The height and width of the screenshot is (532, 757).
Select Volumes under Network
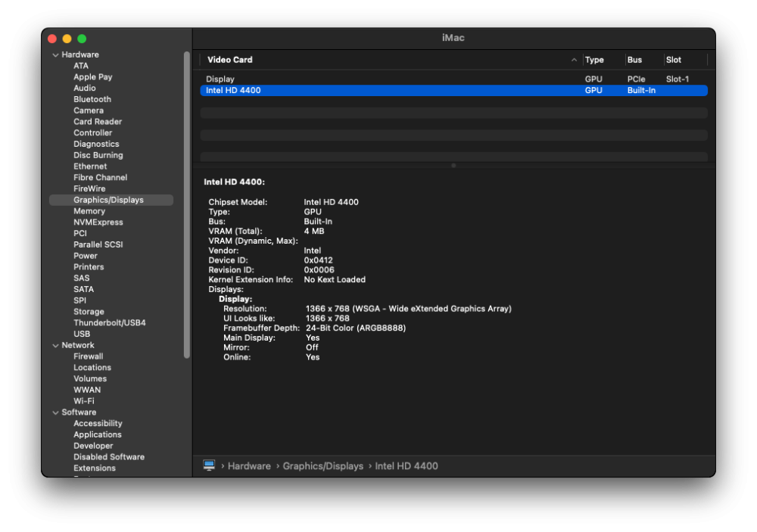click(x=90, y=379)
